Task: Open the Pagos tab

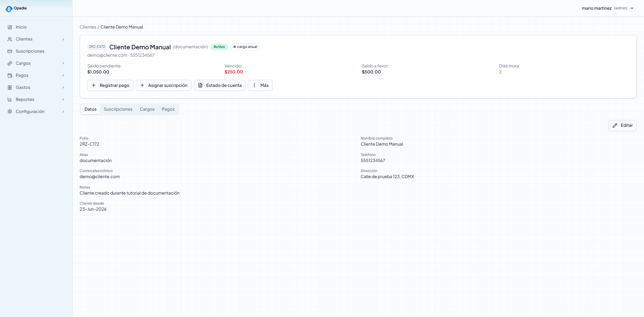Action: [168, 109]
